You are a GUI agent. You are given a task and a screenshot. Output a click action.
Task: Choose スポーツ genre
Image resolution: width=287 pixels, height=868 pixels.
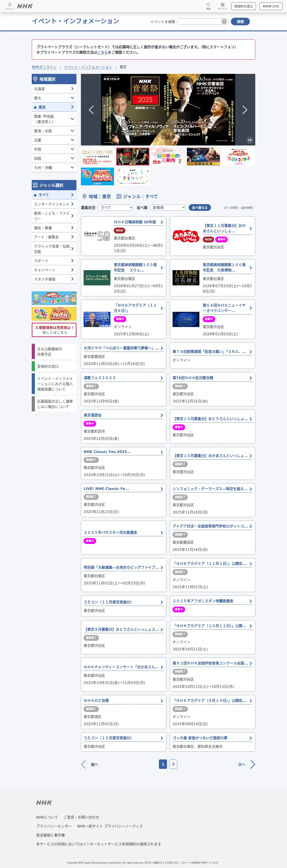click(54, 261)
